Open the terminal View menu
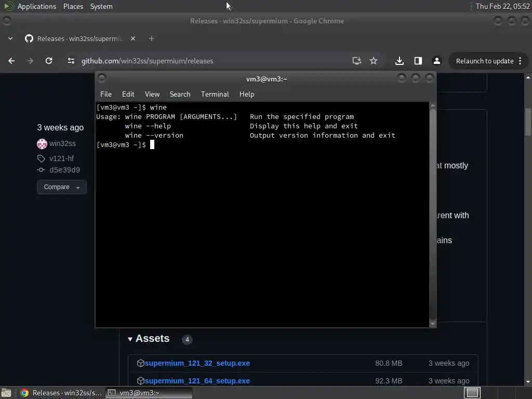The width and height of the screenshot is (532, 399). coord(152,94)
